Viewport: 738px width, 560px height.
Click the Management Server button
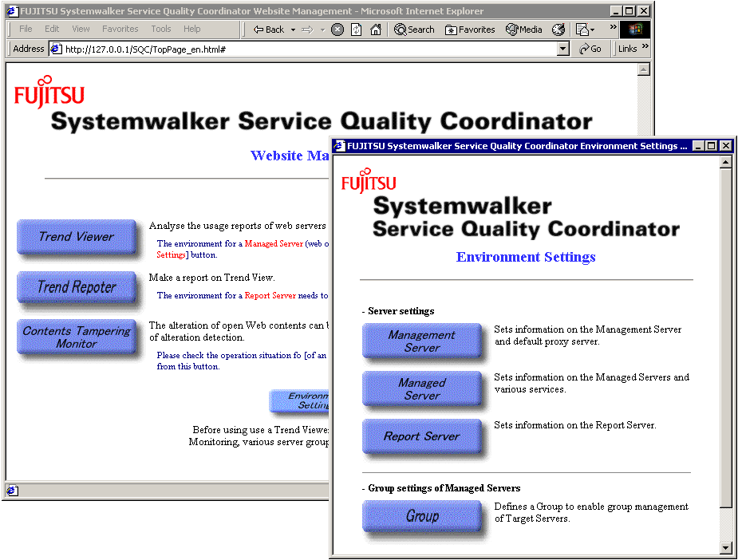pyautogui.click(x=422, y=341)
